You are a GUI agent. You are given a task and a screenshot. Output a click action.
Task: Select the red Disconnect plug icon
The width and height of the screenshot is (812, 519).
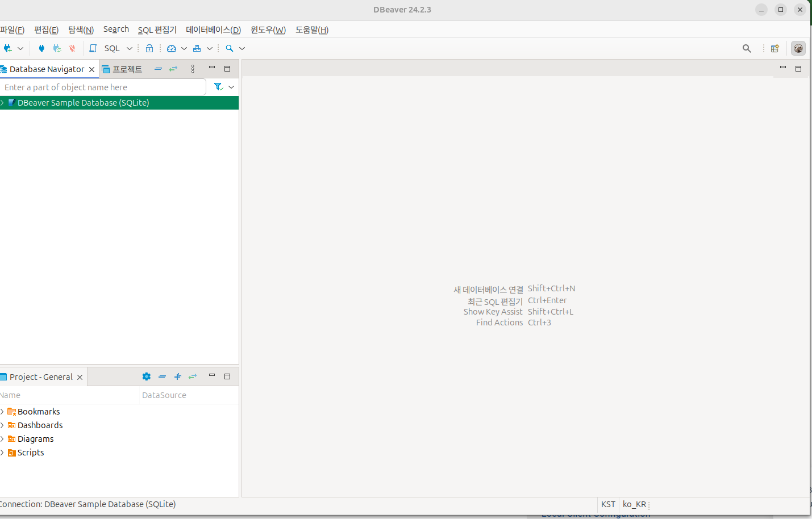(x=72, y=48)
